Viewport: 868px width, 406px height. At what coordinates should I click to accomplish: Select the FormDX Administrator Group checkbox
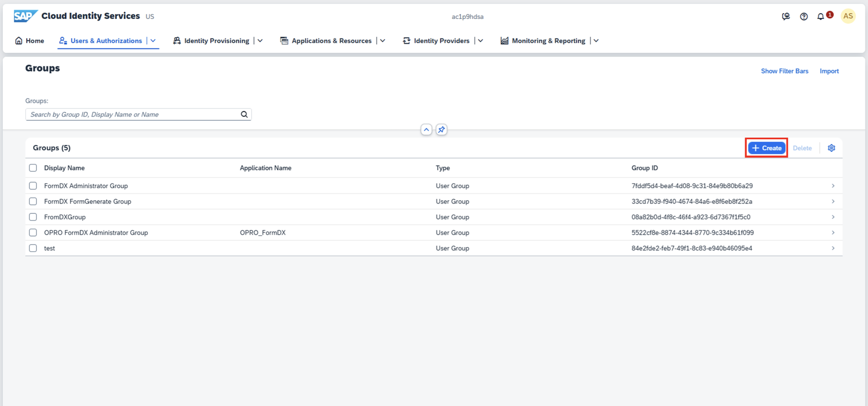33,186
